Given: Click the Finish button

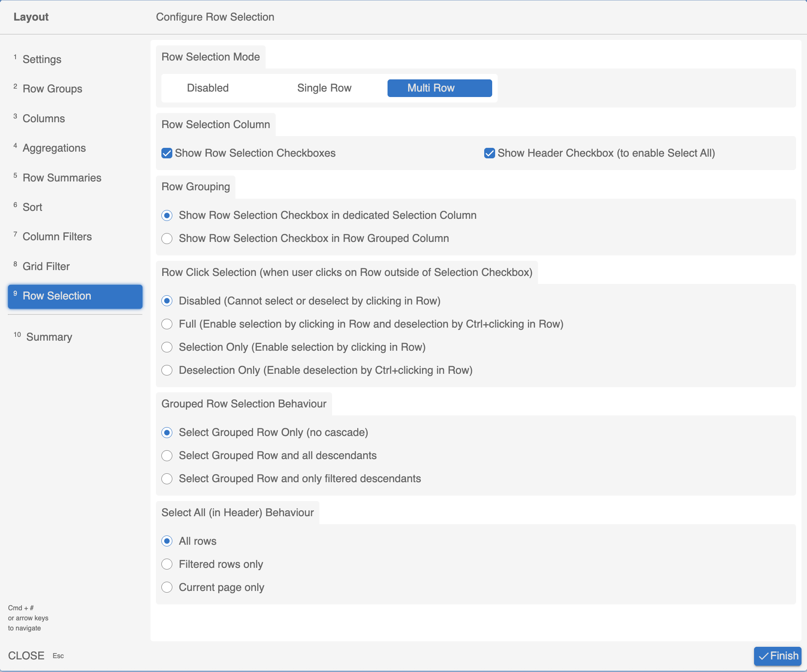Looking at the screenshot, I should tap(778, 656).
